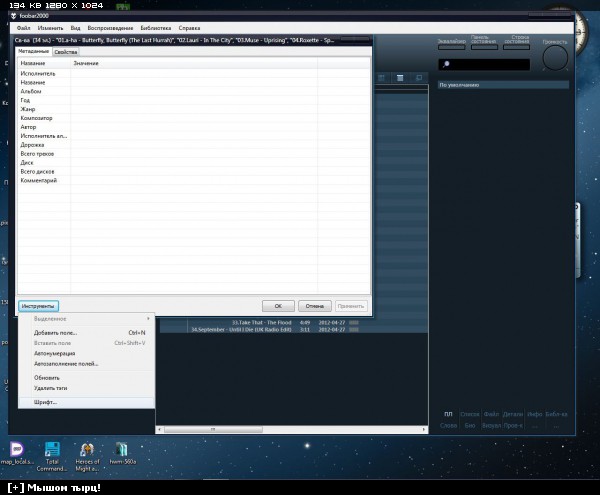Viewport: 600px width, 495px height.
Task: Choose Вставить поле menu entry
Action: [x=86, y=343]
